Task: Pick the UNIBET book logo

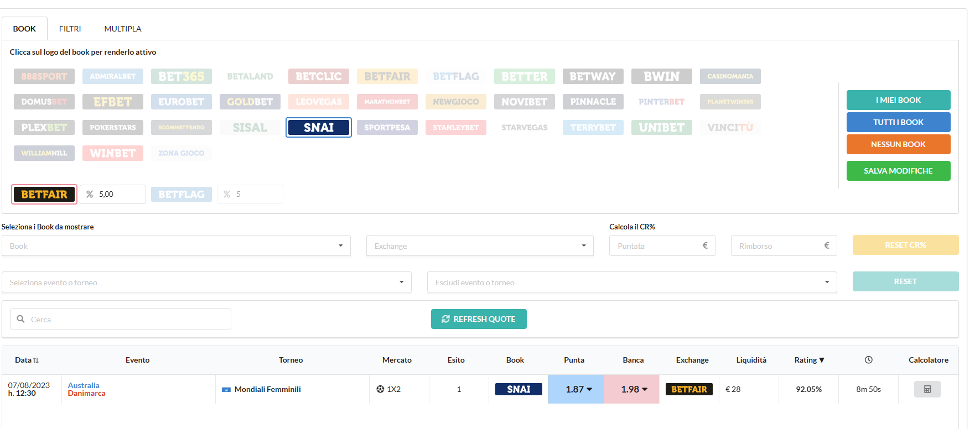Action: point(662,128)
